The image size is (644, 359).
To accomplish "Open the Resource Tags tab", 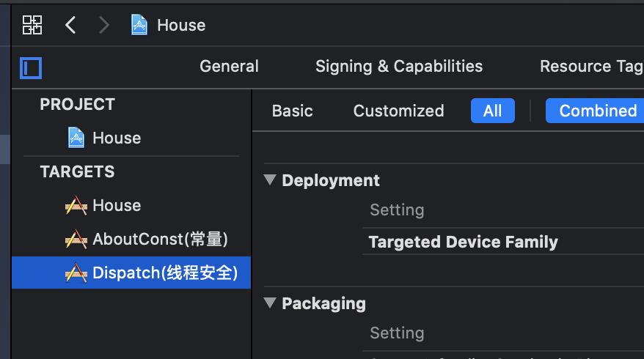I will point(590,66).
